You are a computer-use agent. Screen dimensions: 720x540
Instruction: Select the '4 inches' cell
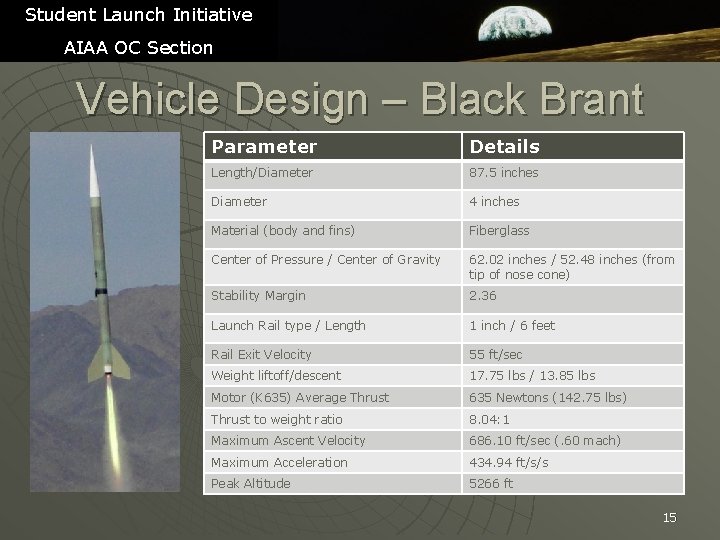pyautogui.click(x=573, y=204)
